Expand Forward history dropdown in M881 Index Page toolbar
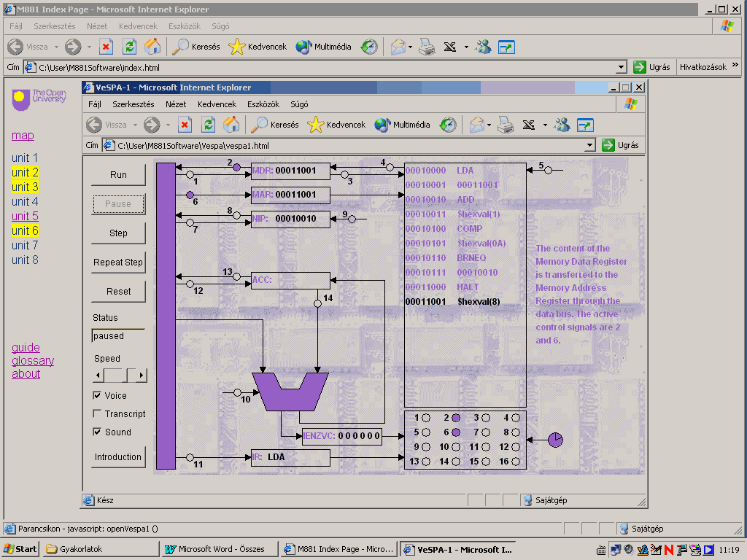Screen dimensions: 747x560 [x=89, y=47]
